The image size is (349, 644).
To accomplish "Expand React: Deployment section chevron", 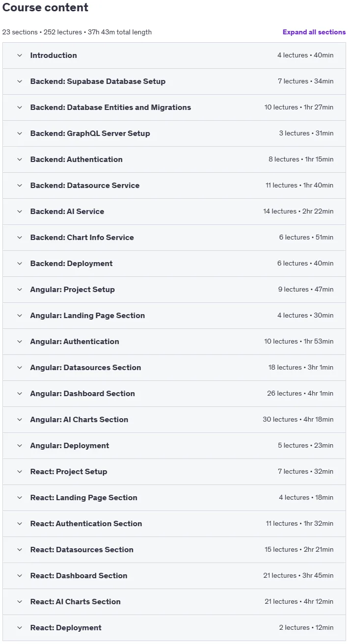I will 20,628.
